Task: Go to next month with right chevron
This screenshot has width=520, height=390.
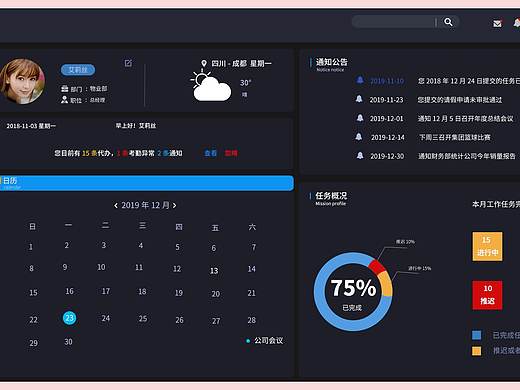Action: coord(174,205)
